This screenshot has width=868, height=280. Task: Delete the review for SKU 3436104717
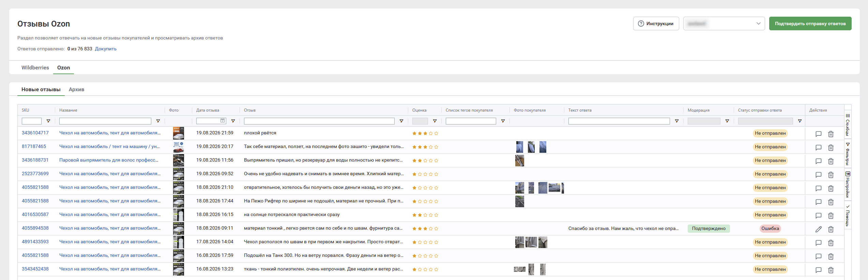pyautogui.click(x=831, y=134)
